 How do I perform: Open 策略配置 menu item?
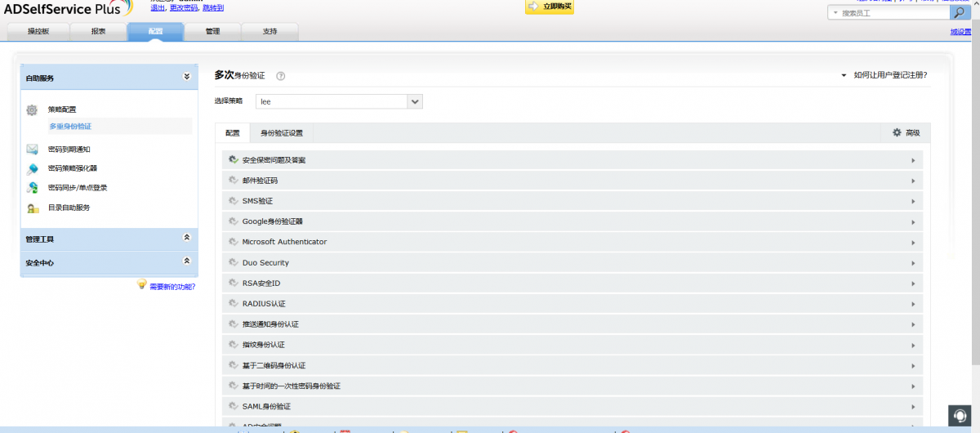62,109
